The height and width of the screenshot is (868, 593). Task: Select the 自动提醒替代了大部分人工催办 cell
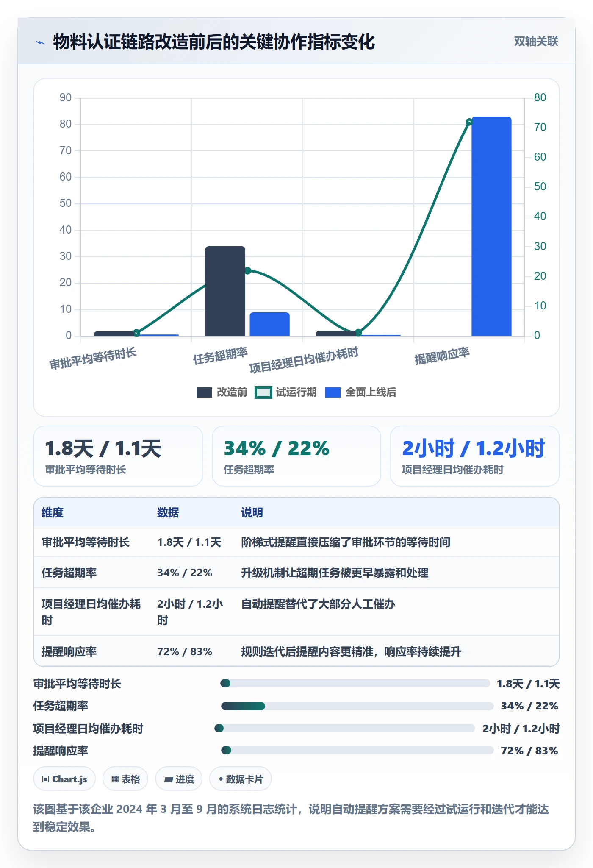318,604
